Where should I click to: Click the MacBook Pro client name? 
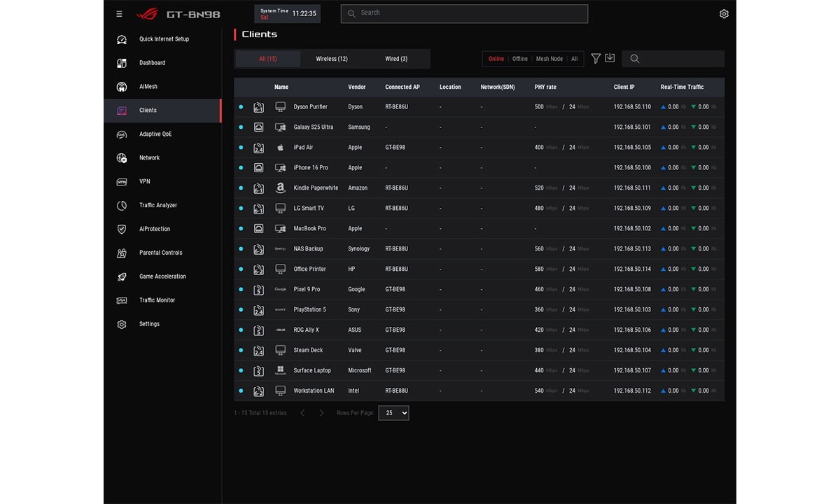click(310, 229)
